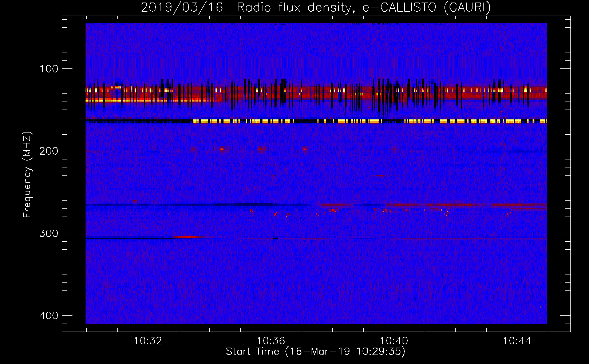
Task: Click the plot title '2019/03/16 Radio flux density'
Action: pyautogui.click(x=248, y=7)
